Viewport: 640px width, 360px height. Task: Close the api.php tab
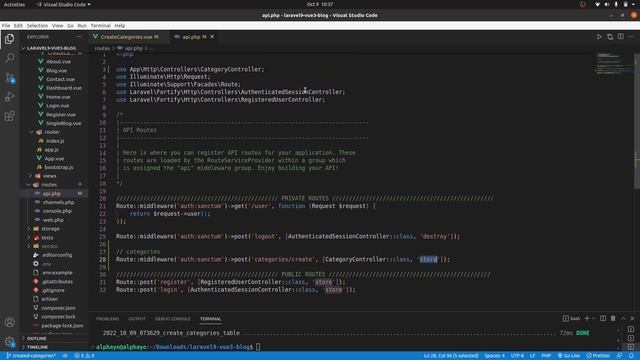point(212,37)
